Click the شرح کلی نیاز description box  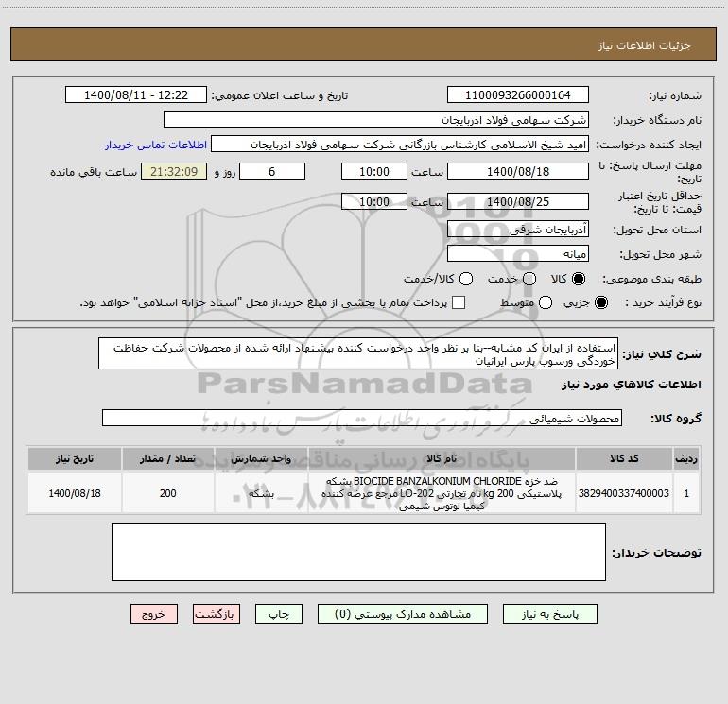point(358,353)
